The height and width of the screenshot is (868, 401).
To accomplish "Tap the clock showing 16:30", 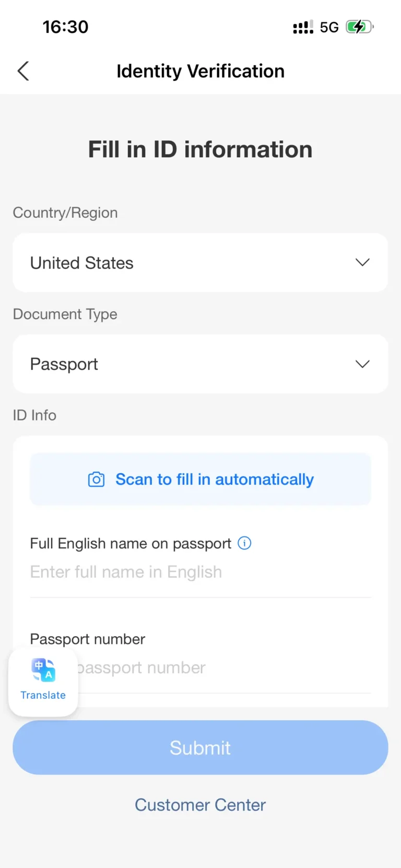I will [65, 27].
